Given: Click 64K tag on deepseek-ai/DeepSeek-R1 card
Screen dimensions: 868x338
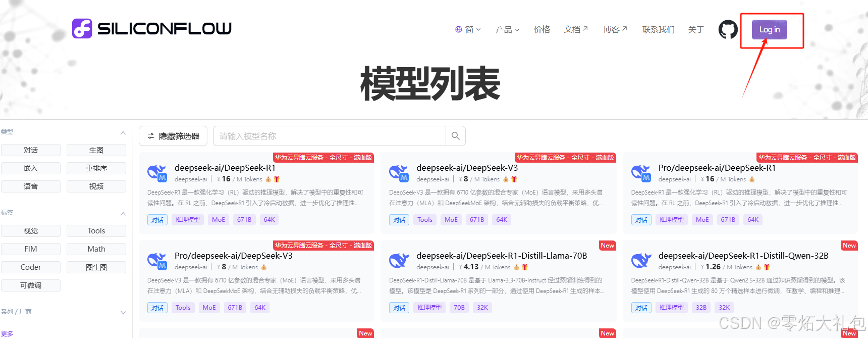Looking at the screenshot, I should coord(269,220).
